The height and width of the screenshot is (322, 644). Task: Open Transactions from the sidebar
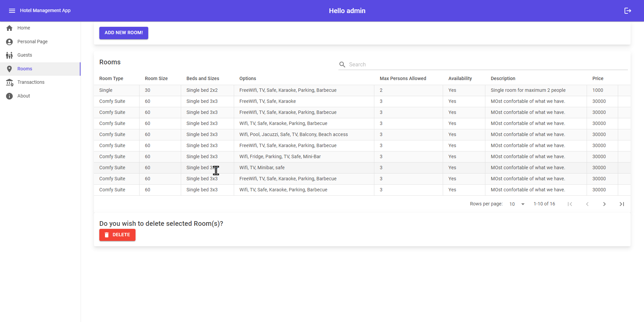31,82
